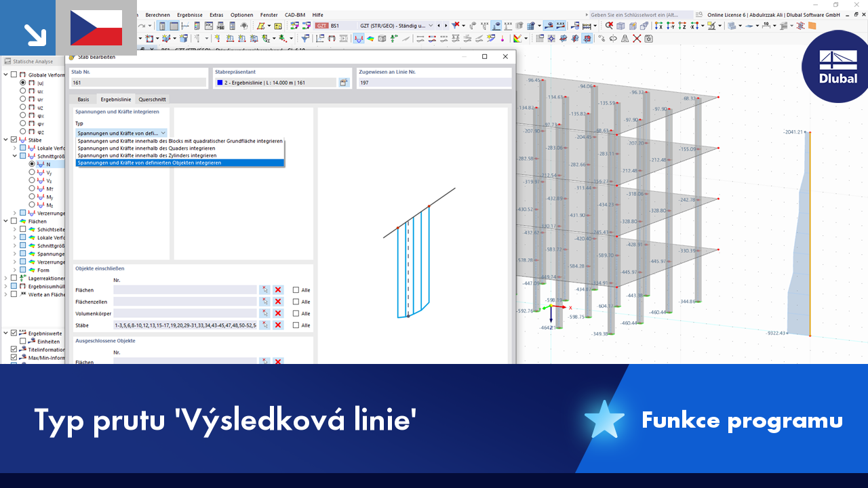The height and width of the screenshot is (488, 868).
Task: Open the member selection picker beside Stäbe field
Action: click(x=265, y=325)
